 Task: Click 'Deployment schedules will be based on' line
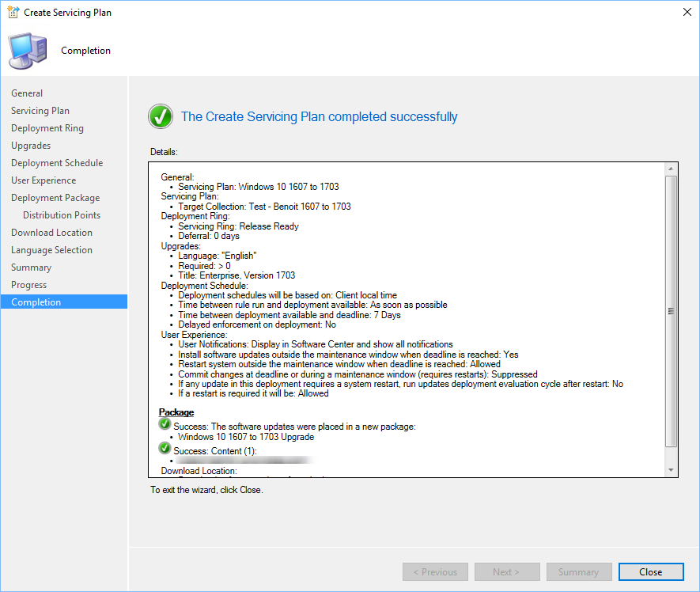[287, 295]
